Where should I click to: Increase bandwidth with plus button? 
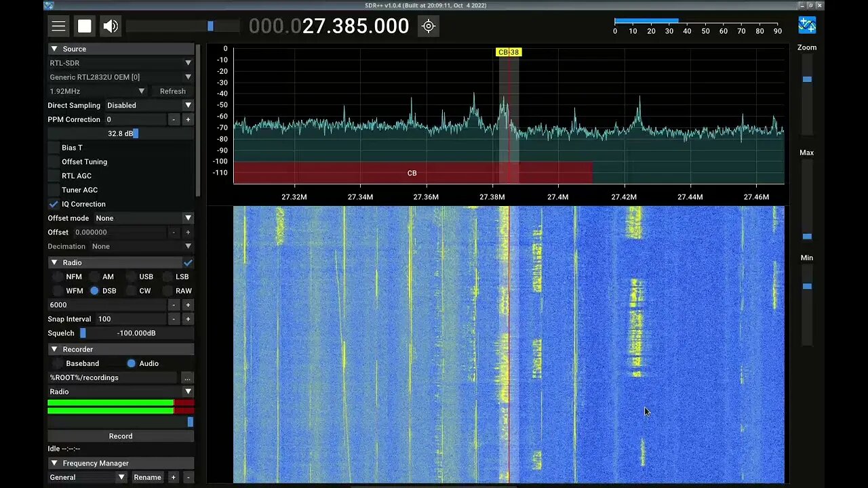tap(188, 305)
